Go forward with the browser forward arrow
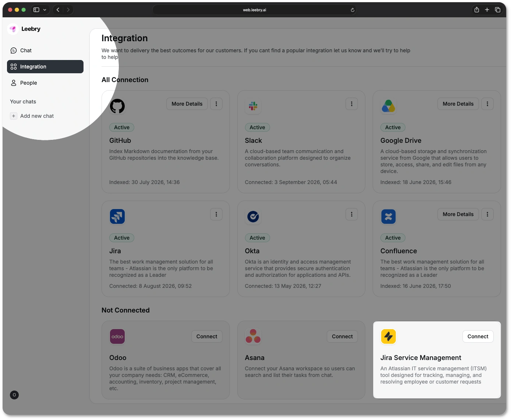 point(68,10)
